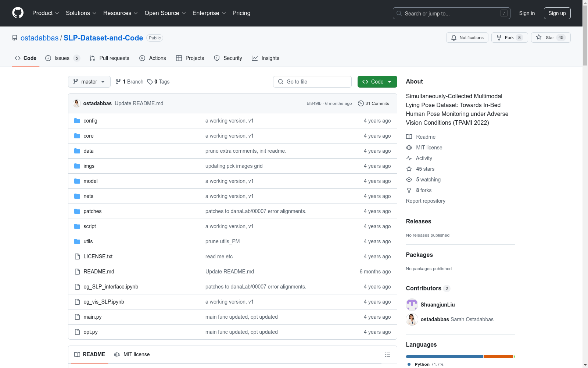Open the LICENSE.txt file

click(98, 256)
